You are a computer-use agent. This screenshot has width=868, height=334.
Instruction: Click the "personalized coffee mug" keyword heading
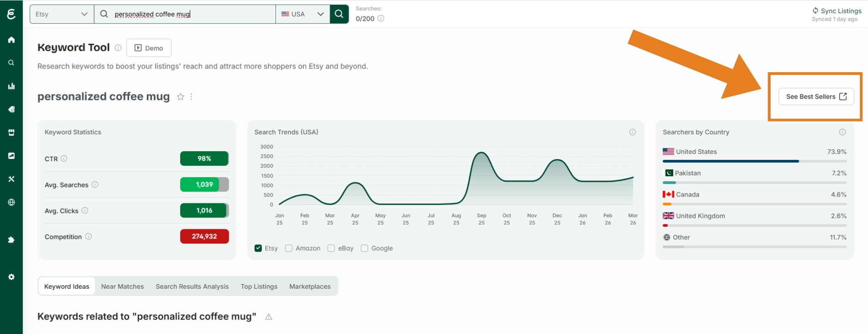click(x=103, y=96)
